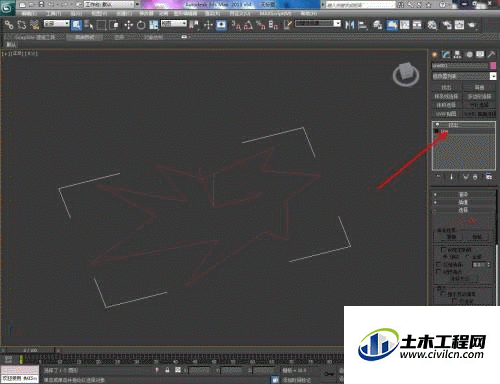The height and width of the screenshot is (384, 500).
Task: Activate the Select and Scale tool
Action: (154, 25)
